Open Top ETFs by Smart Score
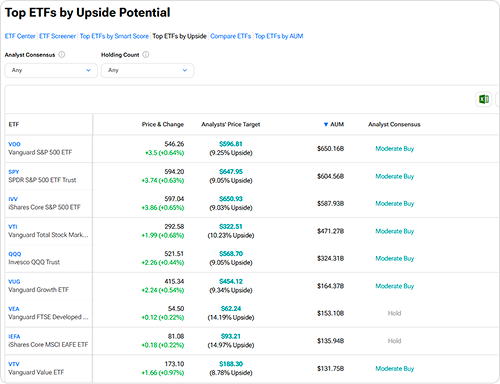Viewport: 500px width, 384px height. tap(114, 36)
